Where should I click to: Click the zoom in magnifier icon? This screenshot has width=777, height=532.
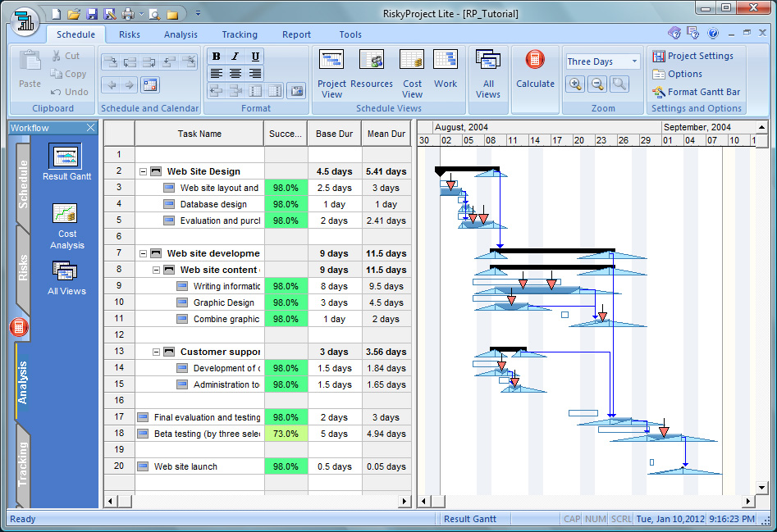point(575,84)
